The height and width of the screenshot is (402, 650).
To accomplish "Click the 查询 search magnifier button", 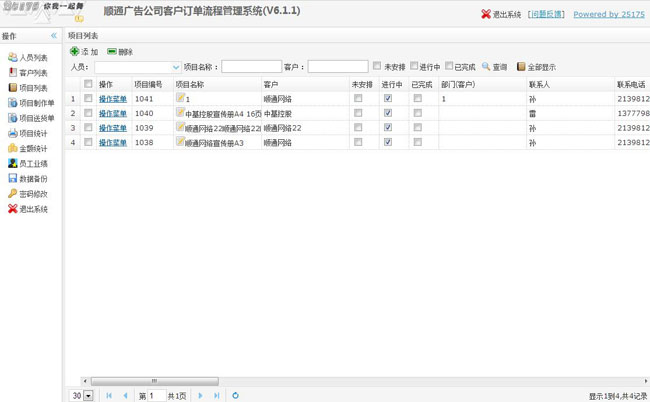I will pos(495,66).
